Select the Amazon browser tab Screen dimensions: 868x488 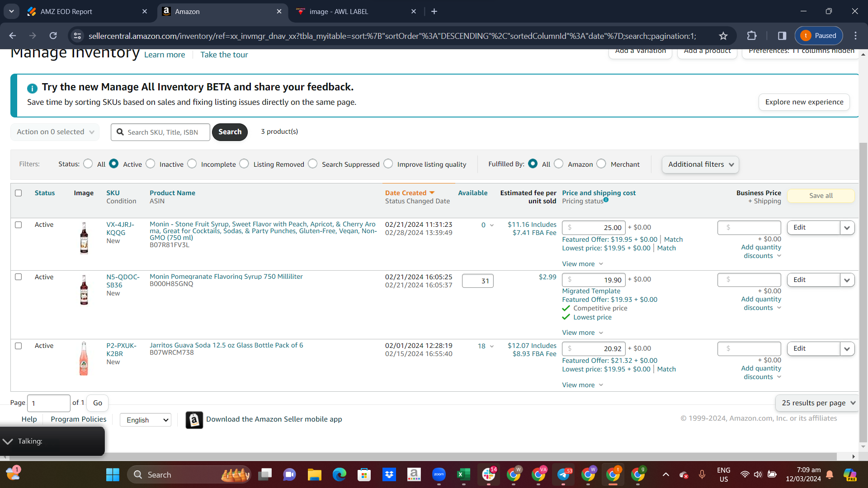(222, 12)
